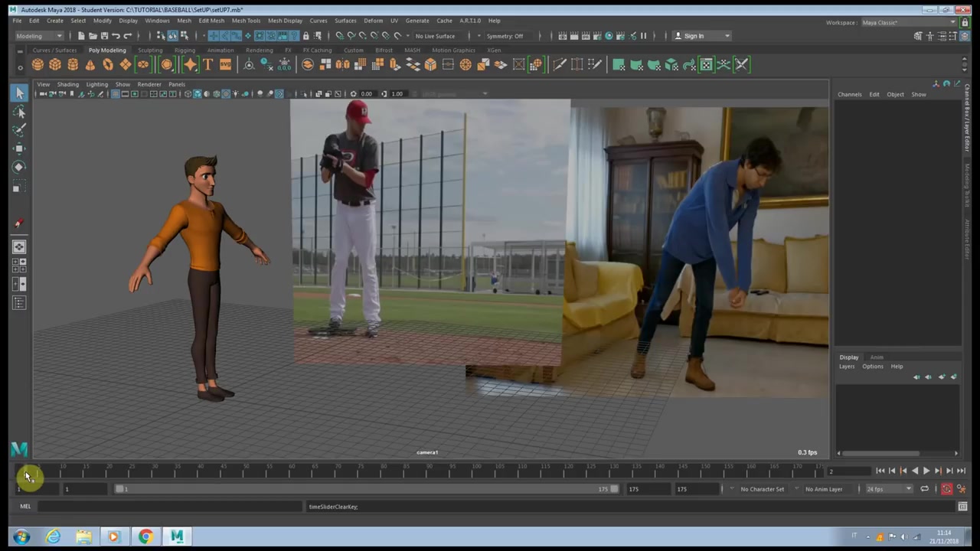Switch to the Animation shelf tab
The image size is (980, 551).
(x=220, y=51)
